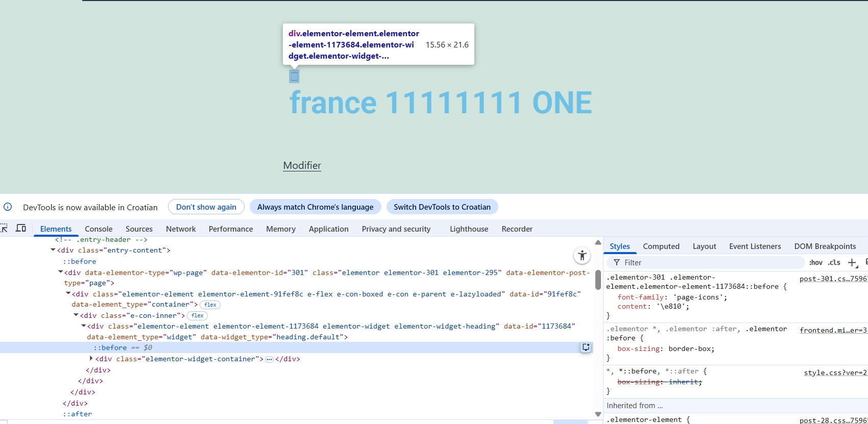Toggle the device toolbar icon
Viewport: 868px width, 424px height.
tap(21, 228)
